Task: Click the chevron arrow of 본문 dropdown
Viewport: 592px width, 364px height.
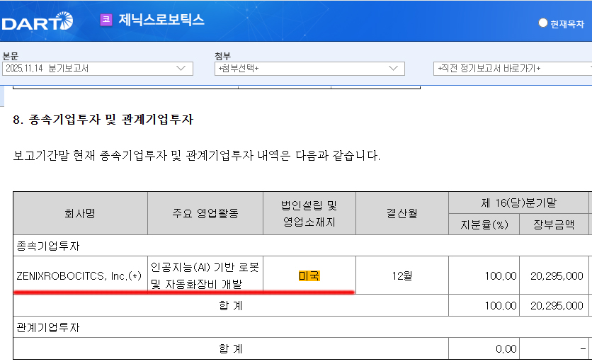Action: coord(181,69)
